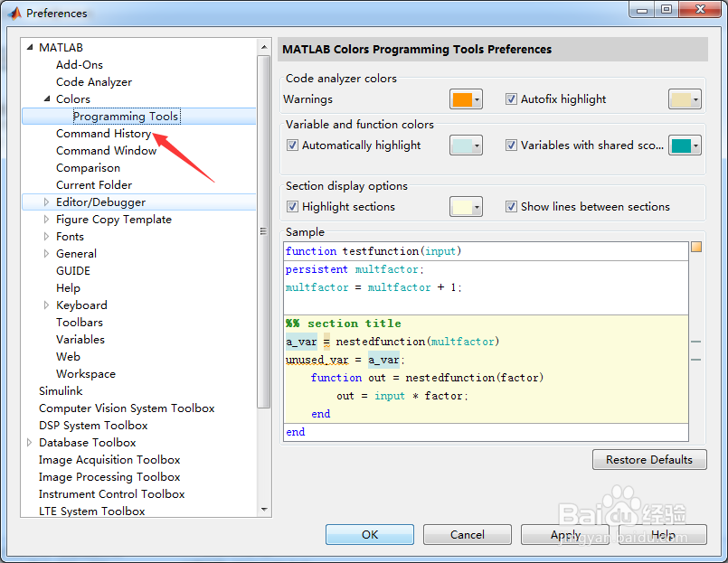Open the Autofix highlight color dropdown
Screen dimensions: 728x563
685,99
